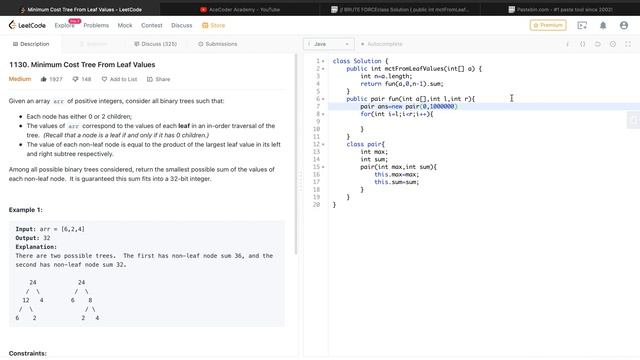Click the empty line 9 in editor
The image size is (640, 360).
(484, 122)
